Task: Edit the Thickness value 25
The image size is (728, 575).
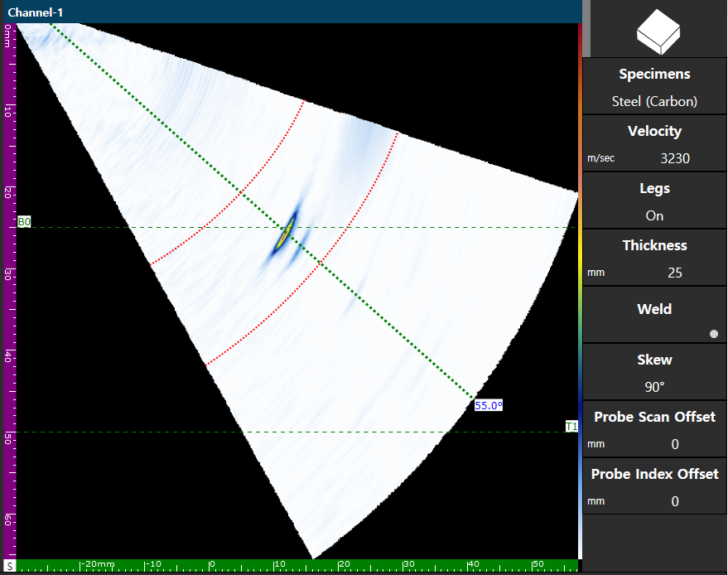Action: pos(675,273)
